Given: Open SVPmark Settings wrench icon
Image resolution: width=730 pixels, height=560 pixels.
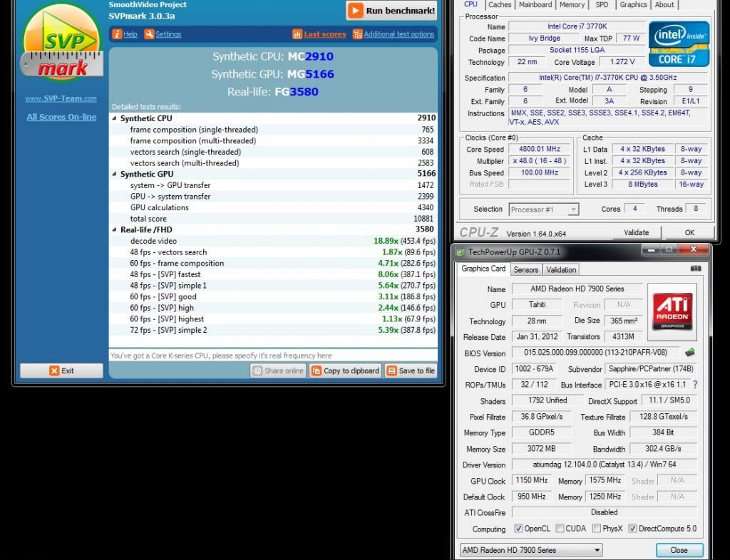Looking at the screenshot, I should [149, 34].
